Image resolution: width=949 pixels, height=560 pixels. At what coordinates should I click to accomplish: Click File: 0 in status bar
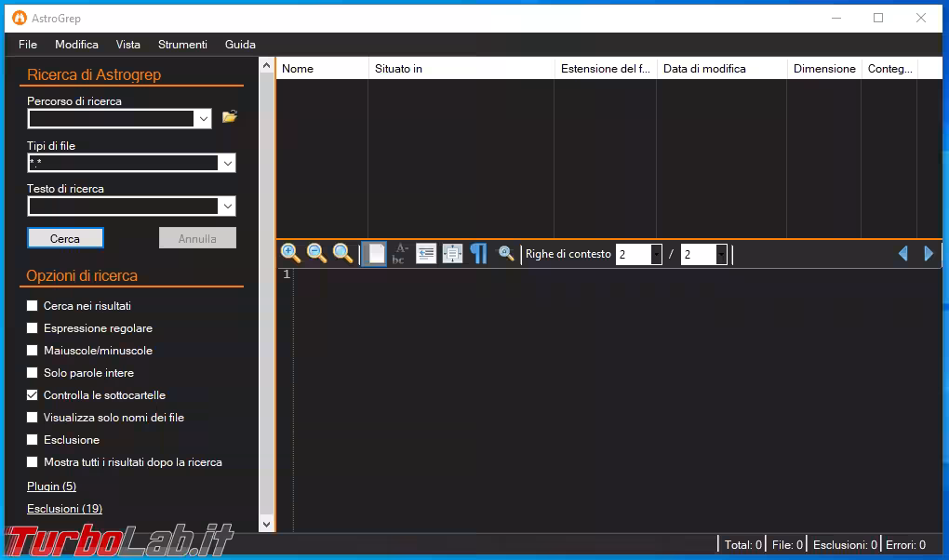click(x=787, y=545)
